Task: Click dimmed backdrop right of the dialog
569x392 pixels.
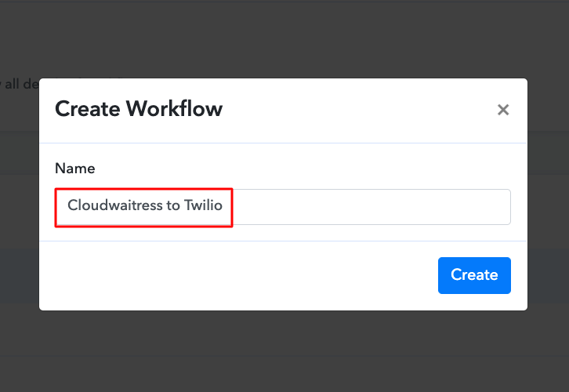Action: (549, 196)
